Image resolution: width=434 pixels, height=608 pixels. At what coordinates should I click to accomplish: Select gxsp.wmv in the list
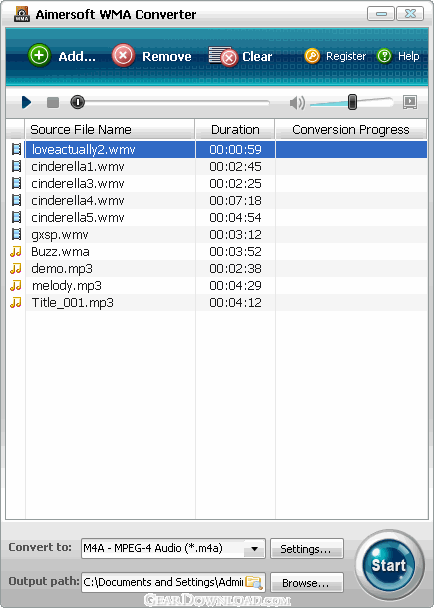(x=217, y=235)
